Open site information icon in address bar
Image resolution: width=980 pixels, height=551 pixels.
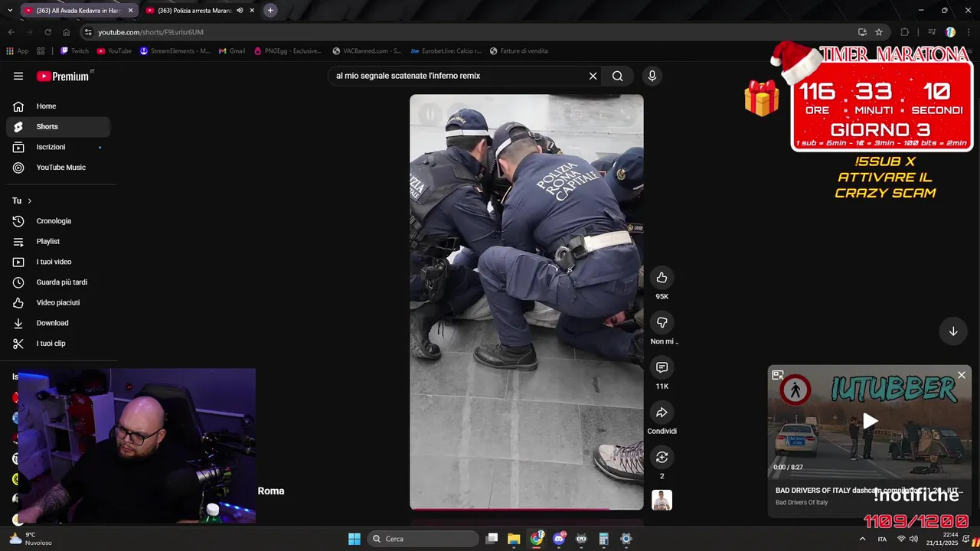pyautogui.click(x=88, y=32)
